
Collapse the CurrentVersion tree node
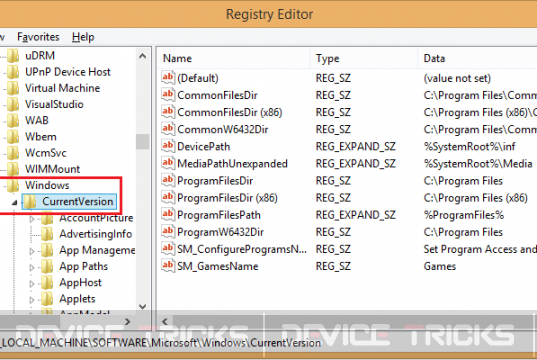click(x=14, y=202)
